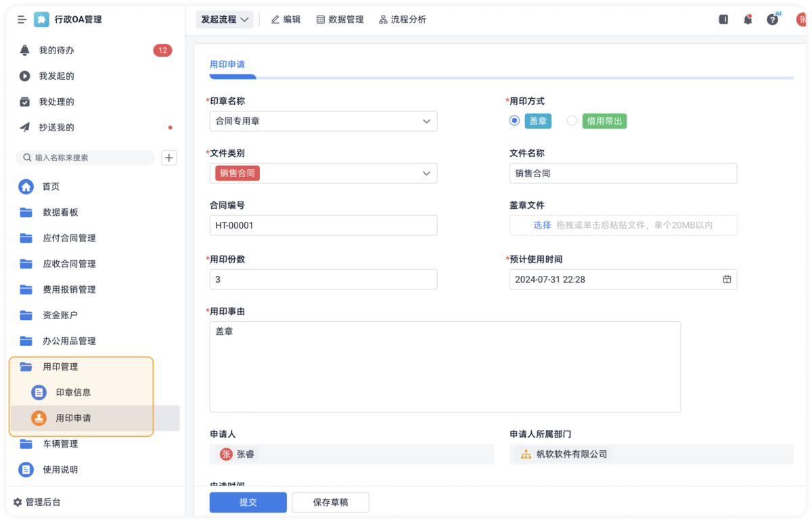Screen dimensions: 812x522
Task: Click the 合同编号 field with HT-00001
Action: tap(323, 225)
